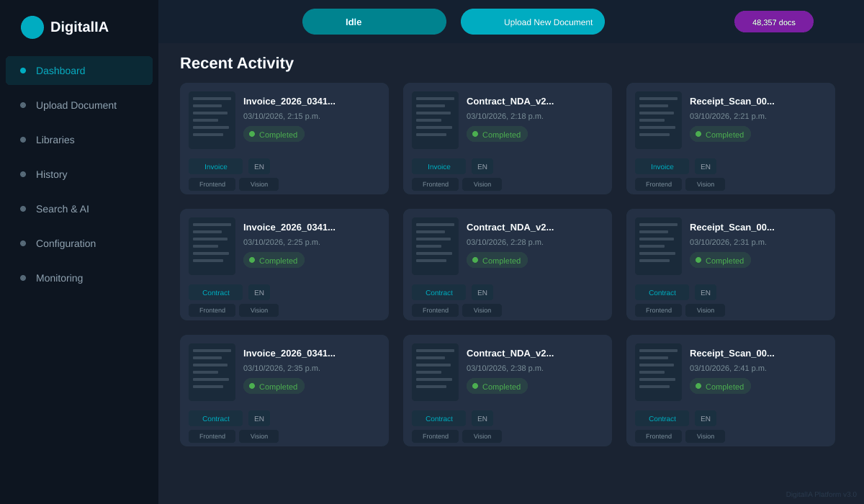
Task: Click the teal Idle progress pill
Action: (x=374, y=22)
